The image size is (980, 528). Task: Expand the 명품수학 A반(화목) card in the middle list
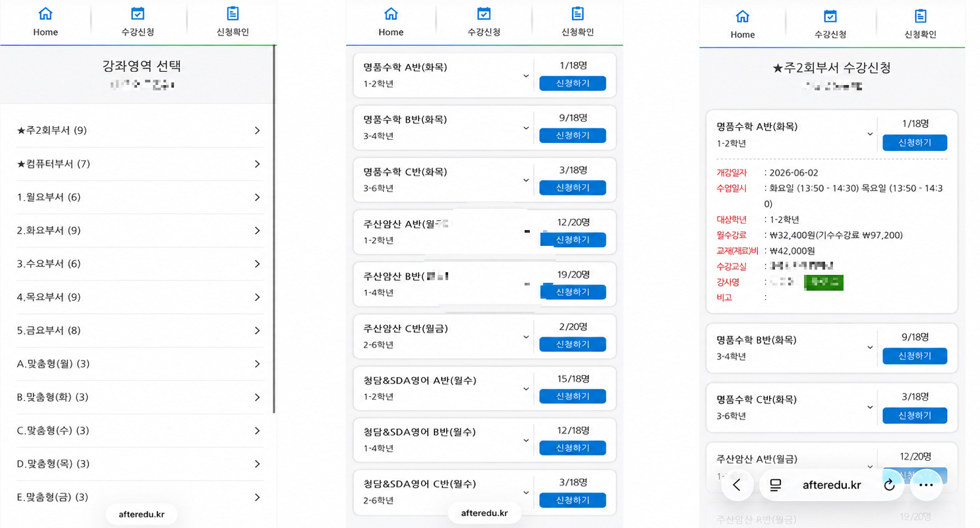pyautogui.click(x=526, y=76)
